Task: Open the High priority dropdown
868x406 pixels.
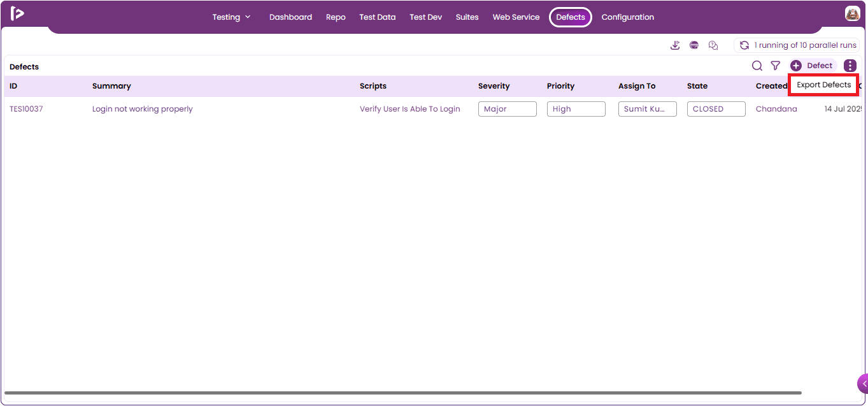Action: tap(576, 109)
